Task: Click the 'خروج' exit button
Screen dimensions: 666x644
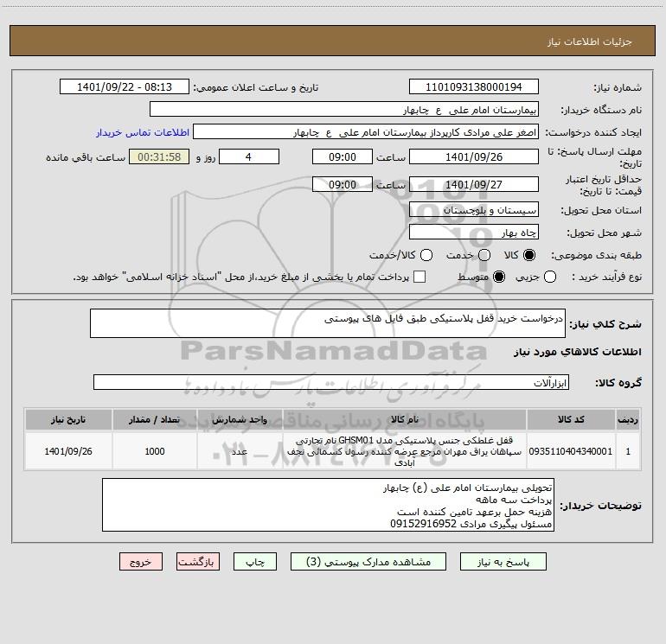Action: [141, 562]
